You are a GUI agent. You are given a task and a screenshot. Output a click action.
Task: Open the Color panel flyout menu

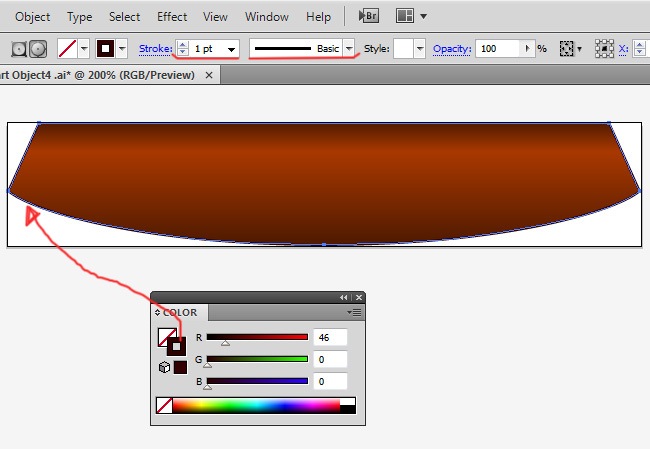point(356,313)
